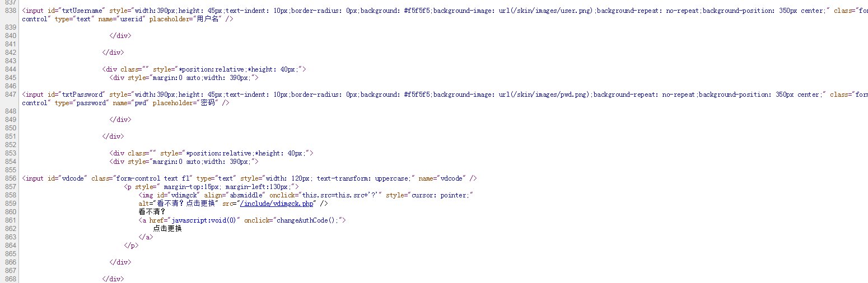Click the </div> tag on line 842
This screenshot has width=868, height=283.
[x=113, y=53]
